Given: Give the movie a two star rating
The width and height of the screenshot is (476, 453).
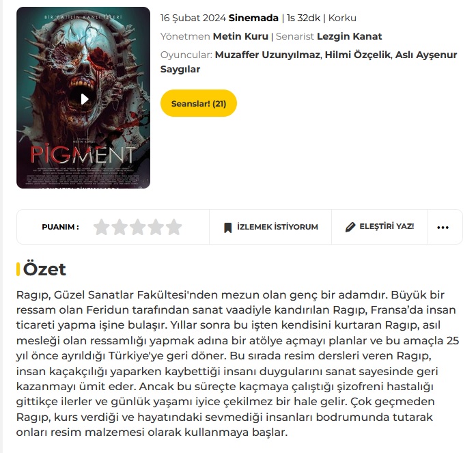Looking at the screenshot, I should (120, 227).
